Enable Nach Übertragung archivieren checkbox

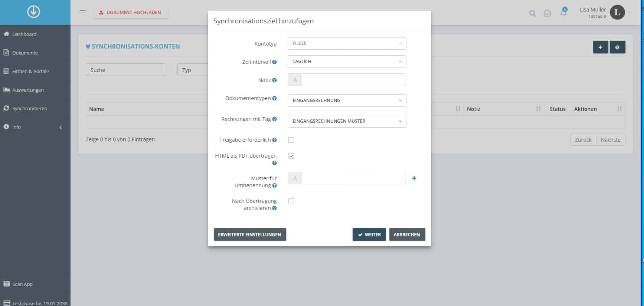click(x=291, y=201)
